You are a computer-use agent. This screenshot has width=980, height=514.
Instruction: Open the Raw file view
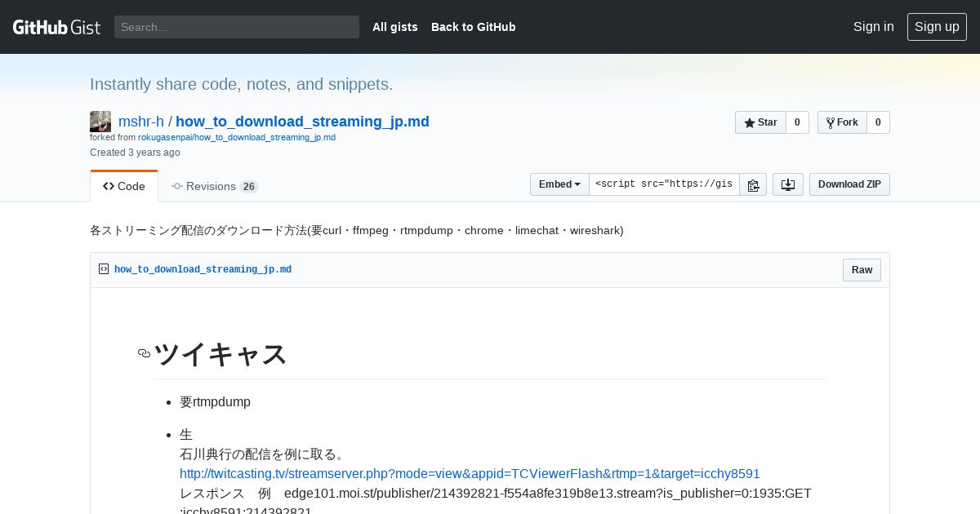tap(862, 270)
